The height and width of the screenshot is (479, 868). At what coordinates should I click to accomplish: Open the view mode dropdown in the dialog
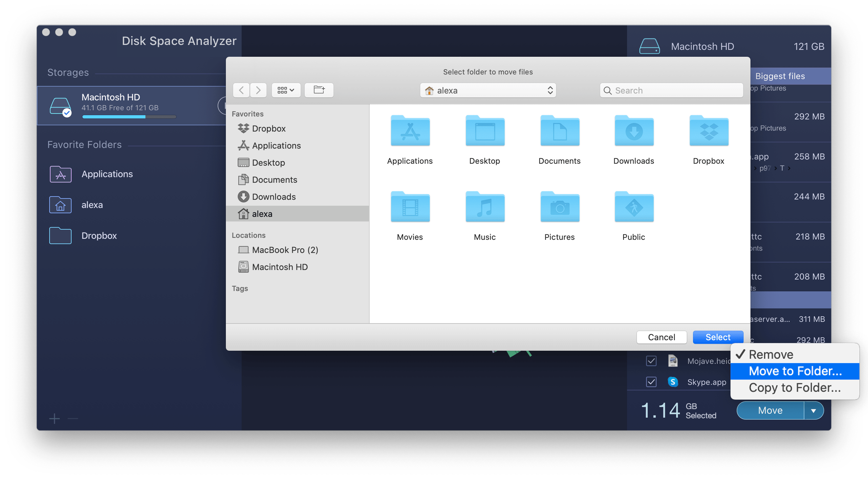coord(285,90)
